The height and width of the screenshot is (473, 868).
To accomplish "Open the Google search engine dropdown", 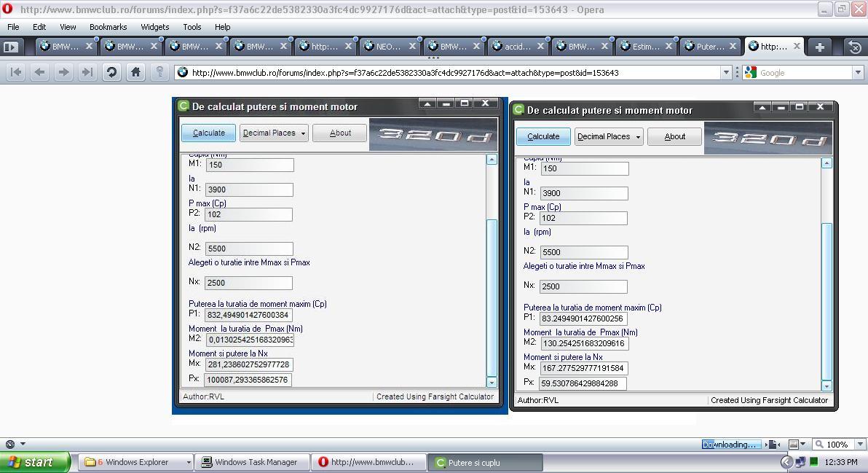I will (x=858, y=72).
